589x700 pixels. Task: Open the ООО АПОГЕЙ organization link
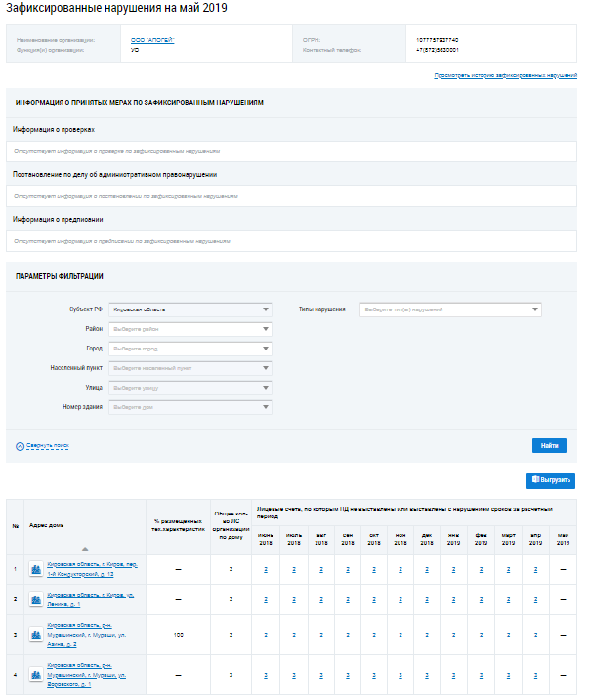click(151, 39)
